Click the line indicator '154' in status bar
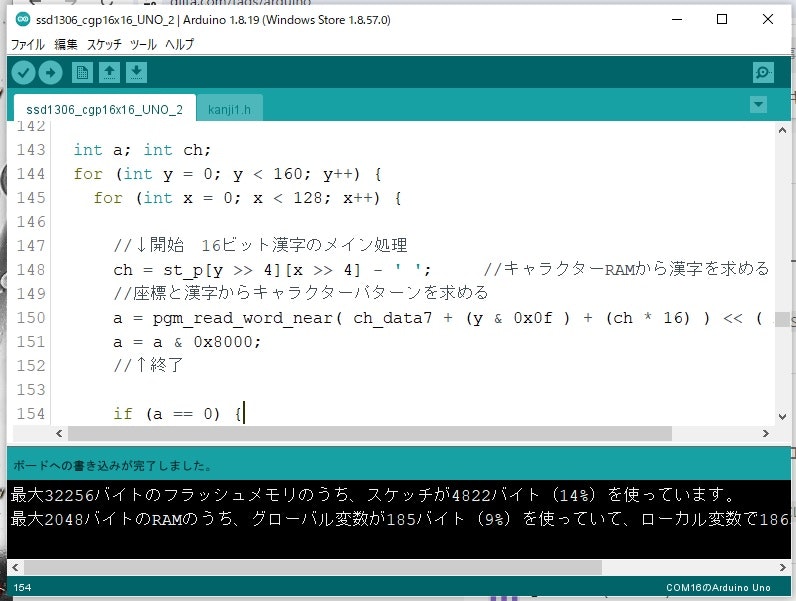This screenshot has height=601, width=796. [x=22, y=588]
